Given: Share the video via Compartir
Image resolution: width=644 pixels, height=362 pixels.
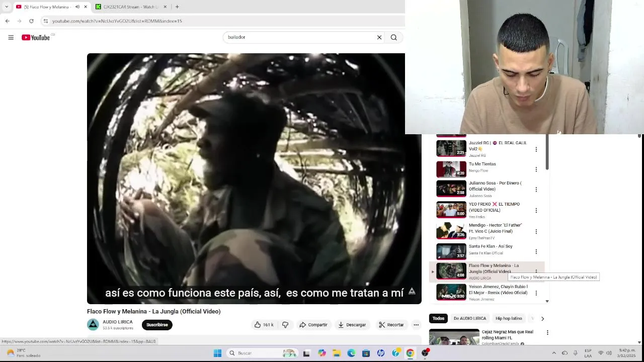Looking at the screenshot, I should [313, 325].
